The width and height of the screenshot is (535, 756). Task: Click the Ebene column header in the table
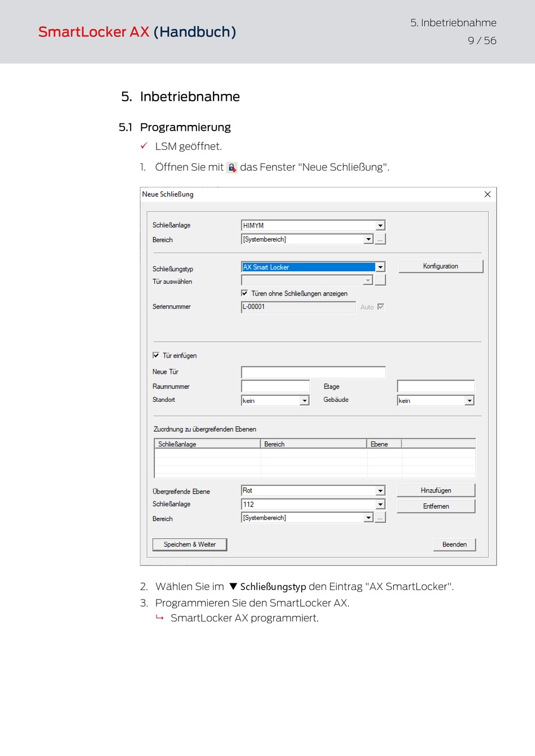[385, 444]
